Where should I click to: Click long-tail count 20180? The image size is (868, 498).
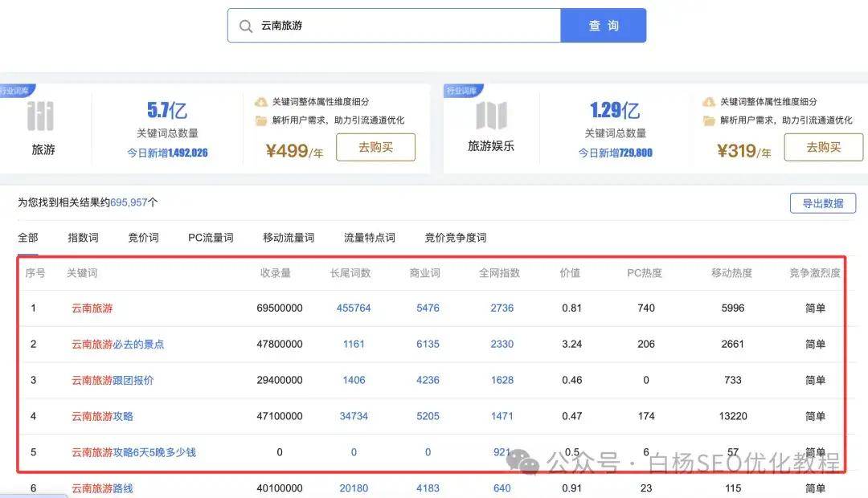(x=354, y=488)
